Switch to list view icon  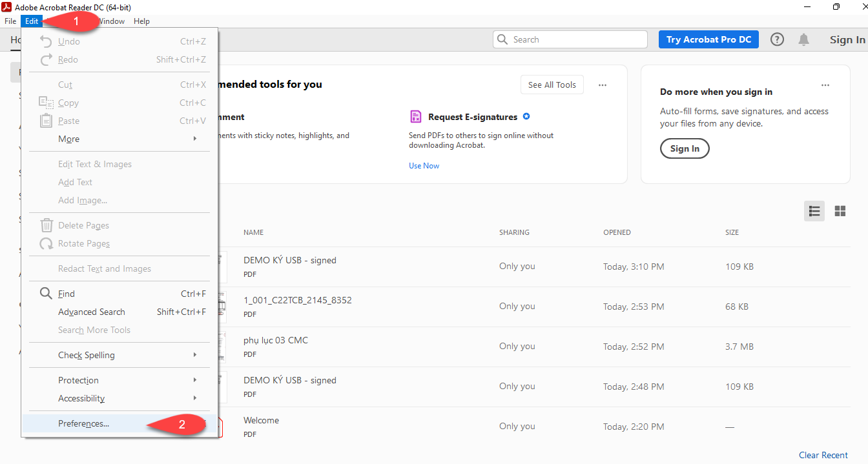[x=814, y=211]
